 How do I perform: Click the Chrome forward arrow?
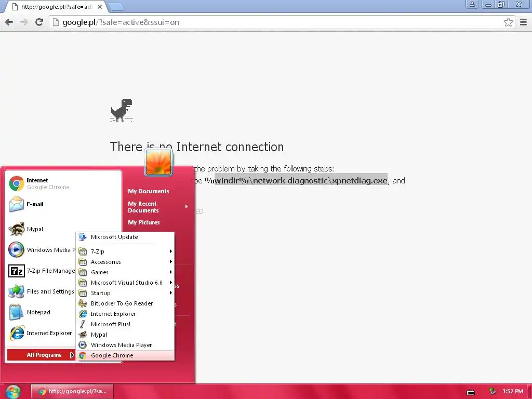[x=24, y=22]
